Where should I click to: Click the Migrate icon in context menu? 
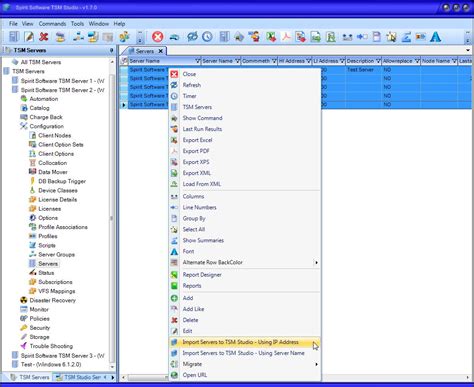tap(174, 364)
